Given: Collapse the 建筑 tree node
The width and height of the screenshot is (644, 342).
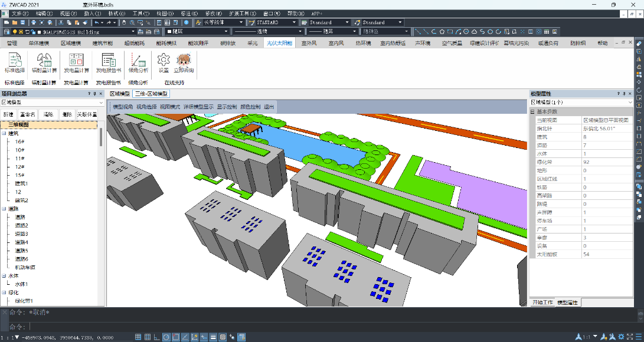Looking at the screenshot, I should tap(4, 133).
